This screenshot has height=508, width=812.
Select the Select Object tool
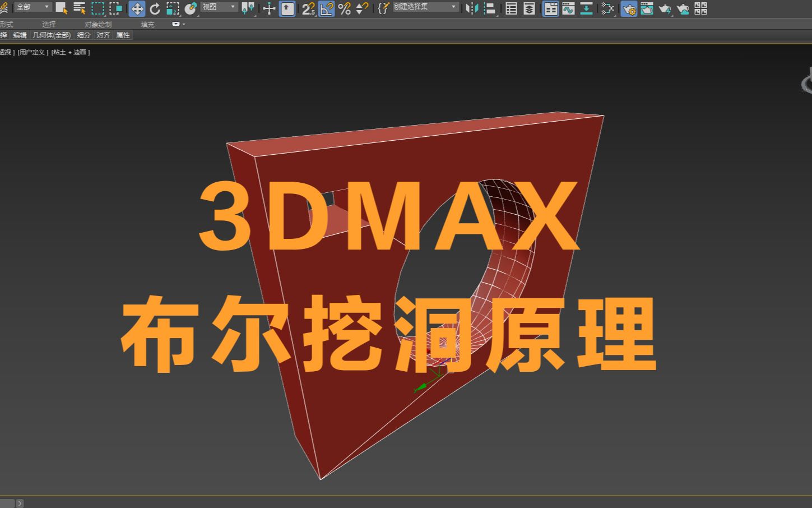coord(62,8)
